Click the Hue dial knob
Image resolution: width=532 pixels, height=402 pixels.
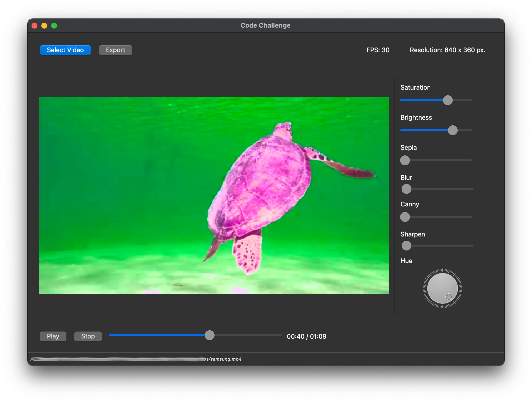pyautogui.click(x=442, y=288)
